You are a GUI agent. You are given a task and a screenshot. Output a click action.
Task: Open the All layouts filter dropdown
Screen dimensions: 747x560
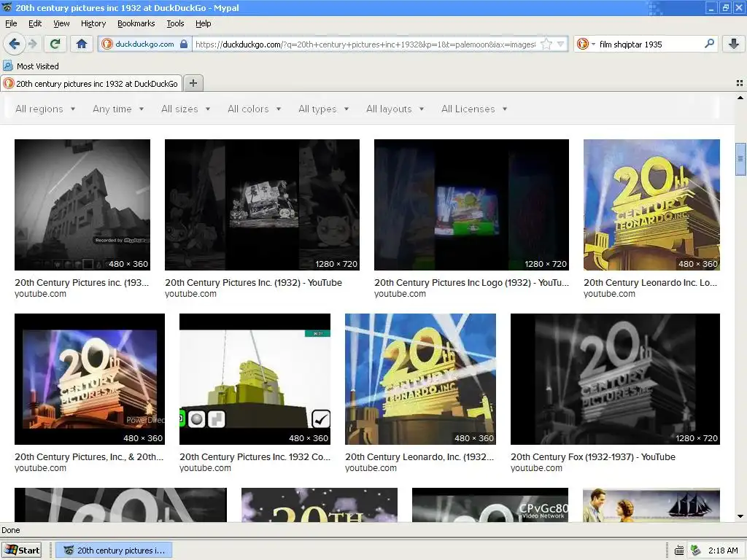coord(395,109)
